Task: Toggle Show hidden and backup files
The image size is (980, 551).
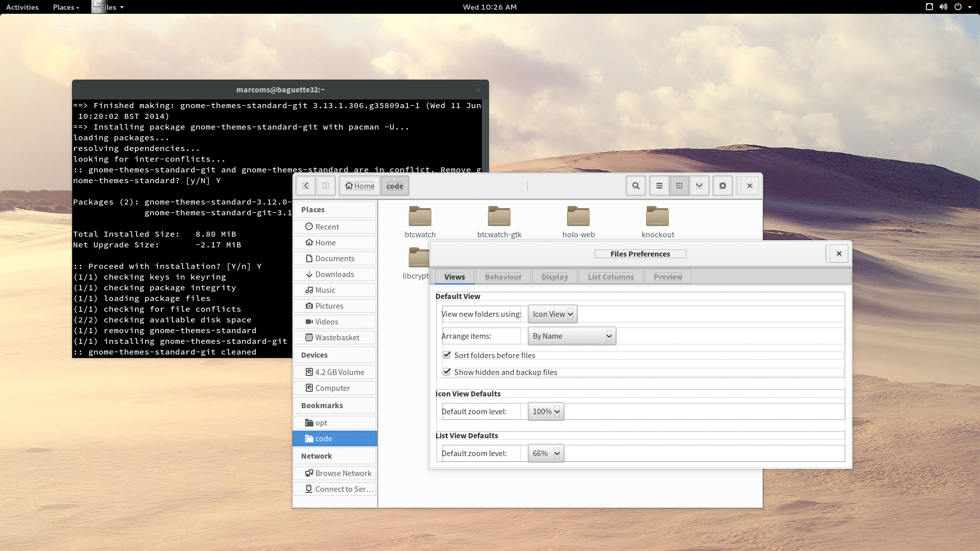Action: 447,371
